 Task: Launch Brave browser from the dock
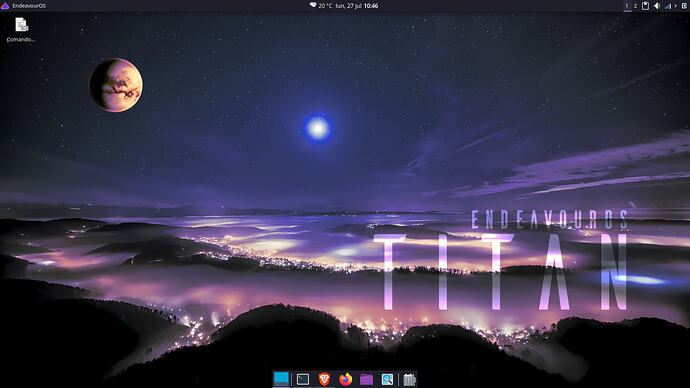324,379
